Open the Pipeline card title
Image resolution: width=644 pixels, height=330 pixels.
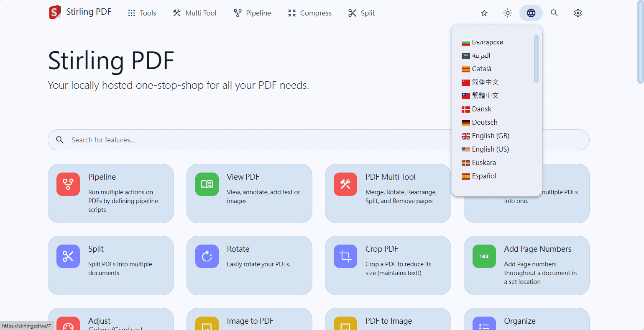102,177
